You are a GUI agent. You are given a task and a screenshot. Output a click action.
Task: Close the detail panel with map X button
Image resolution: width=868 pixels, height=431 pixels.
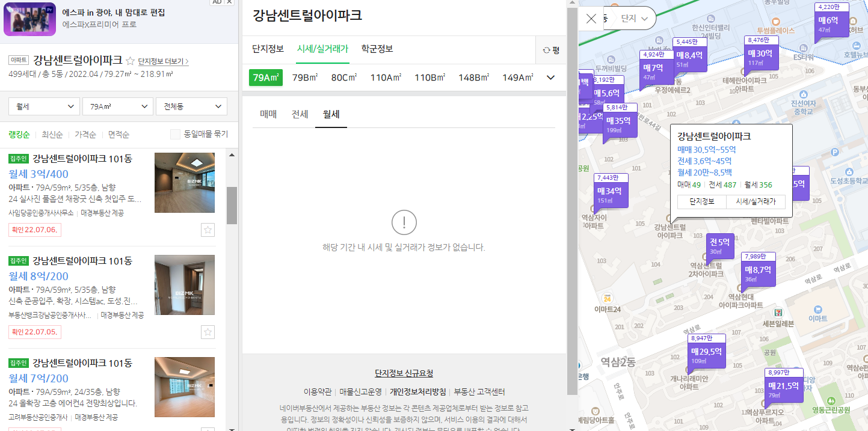click(591, 19)
